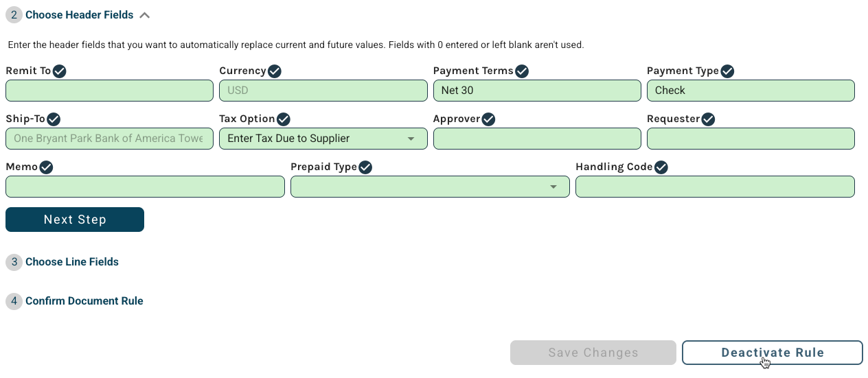Click the Payment Terms checkmark icon
868x378 pixels.
click(522, 71)
